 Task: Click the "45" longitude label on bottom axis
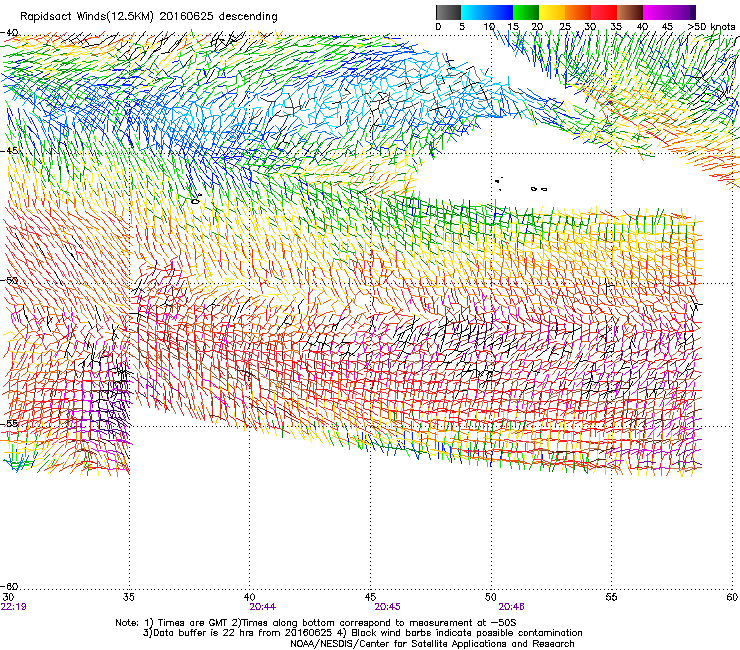tap(370, 597)
